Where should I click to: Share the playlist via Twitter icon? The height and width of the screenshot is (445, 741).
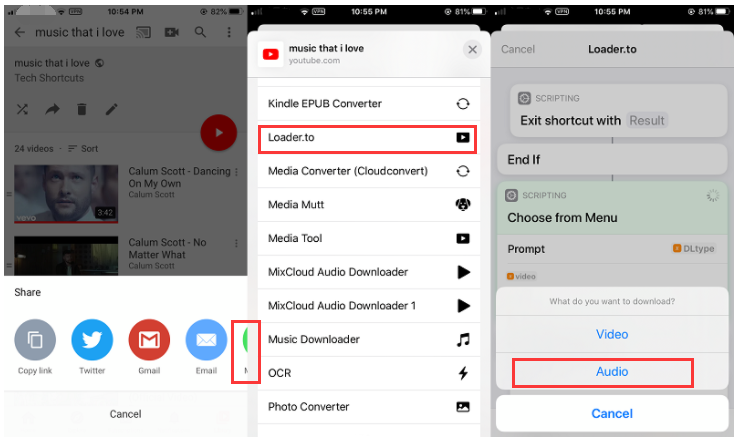click(92, 340)
